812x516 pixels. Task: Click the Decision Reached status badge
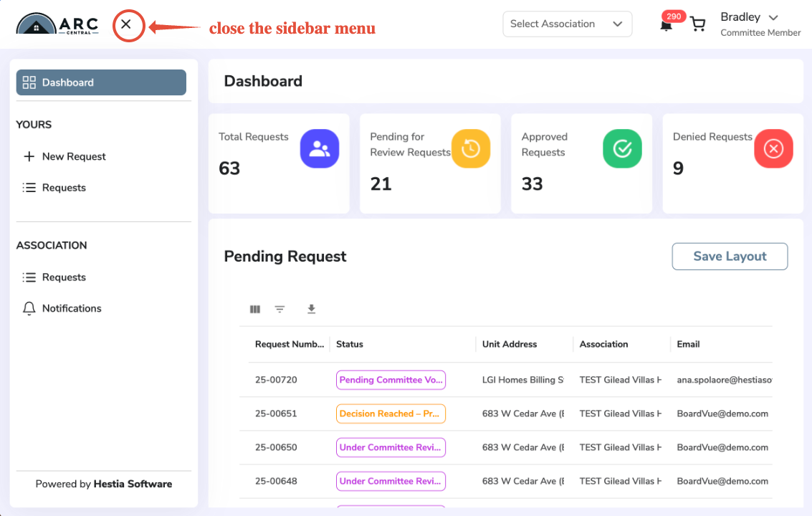pyautogui.click(x=391, y=414)
